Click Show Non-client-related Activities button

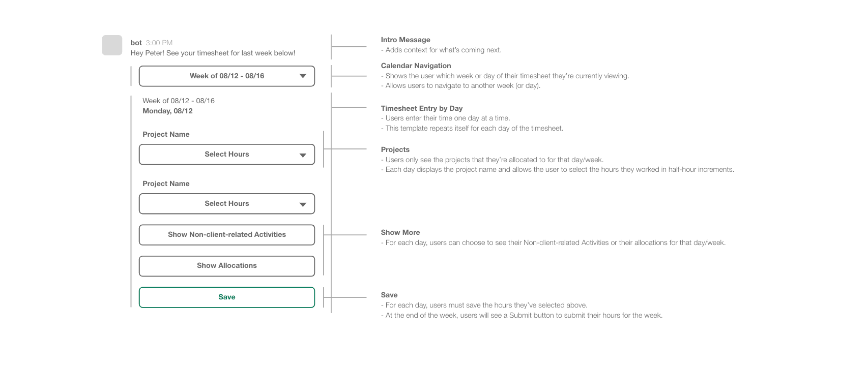227,235
